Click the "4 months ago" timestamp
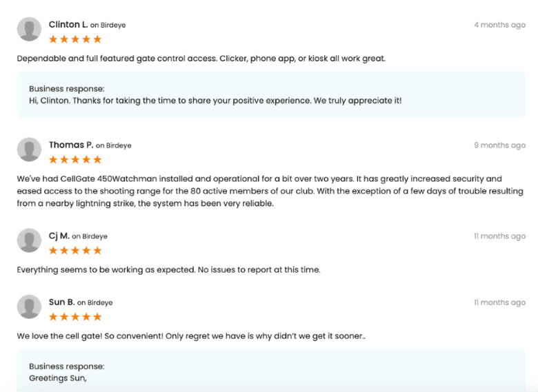 tap(499, 25)
